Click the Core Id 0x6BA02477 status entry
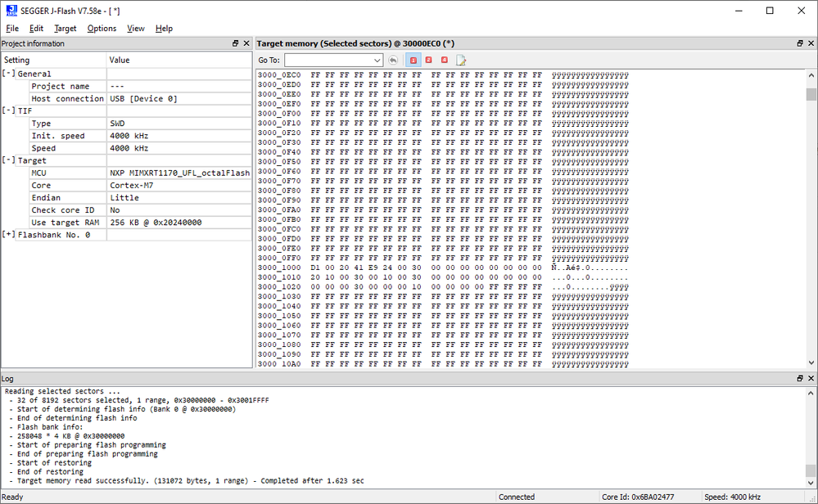Image resolution: width=818 pixels, height=504 pixels. click(x=638, y=497)
